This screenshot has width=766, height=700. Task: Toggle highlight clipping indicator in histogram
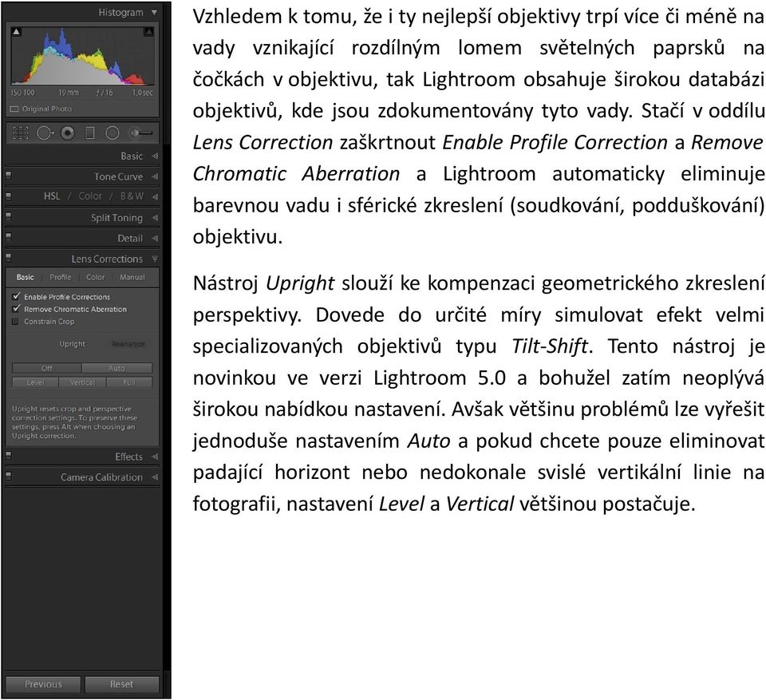[x=149, y=32]
